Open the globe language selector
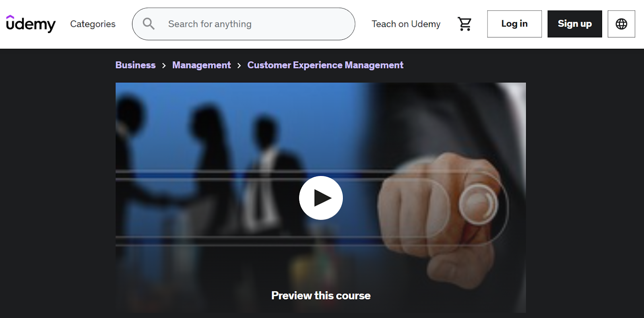 click(621, 24)
